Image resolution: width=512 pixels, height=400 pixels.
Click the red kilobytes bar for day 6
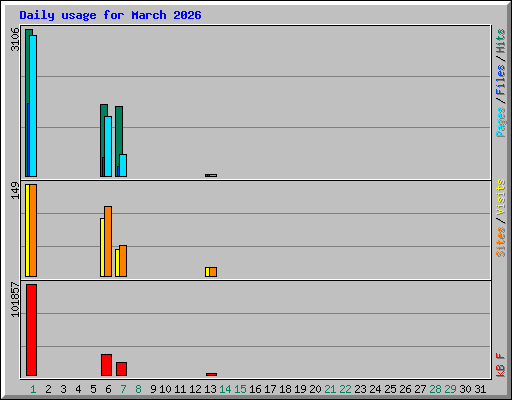[106, 365]
